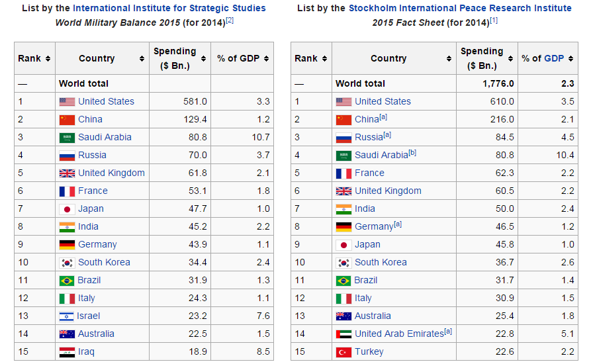The width and height of the screenshot is (593, 364).
Task: Click the Germany flag in IISS table
Action: [67, 245]
